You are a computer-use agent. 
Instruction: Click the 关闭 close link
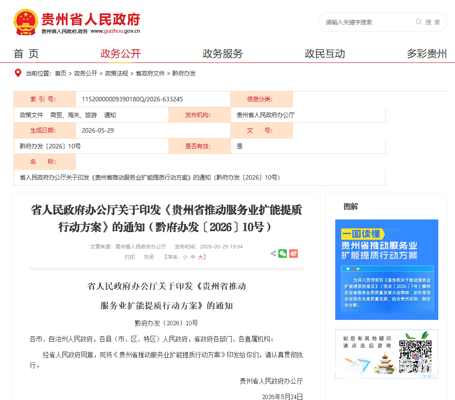coord(149,257)
